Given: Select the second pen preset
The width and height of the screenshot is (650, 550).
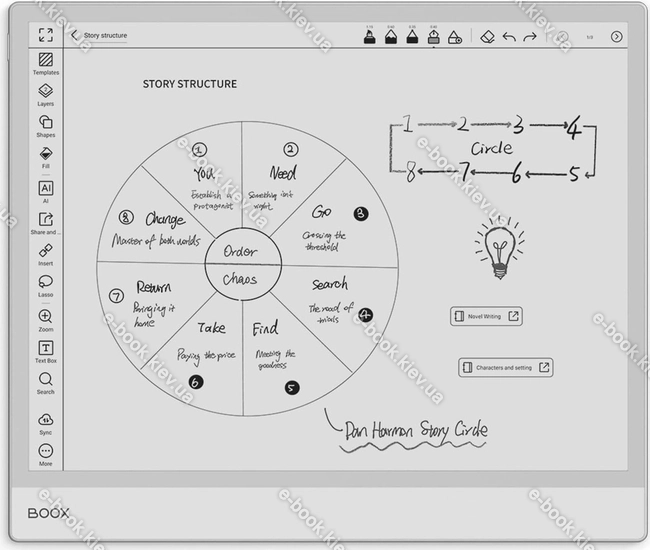Looking at the screenshot, I should click(x=390, y=36).
